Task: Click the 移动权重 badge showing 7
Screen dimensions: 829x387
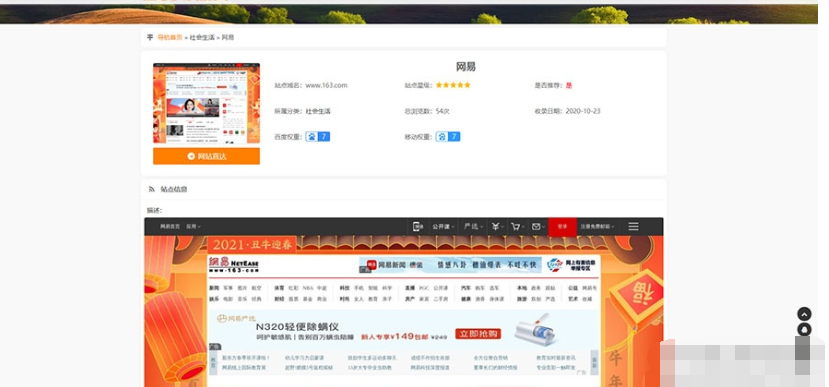Action: [448, 136]
